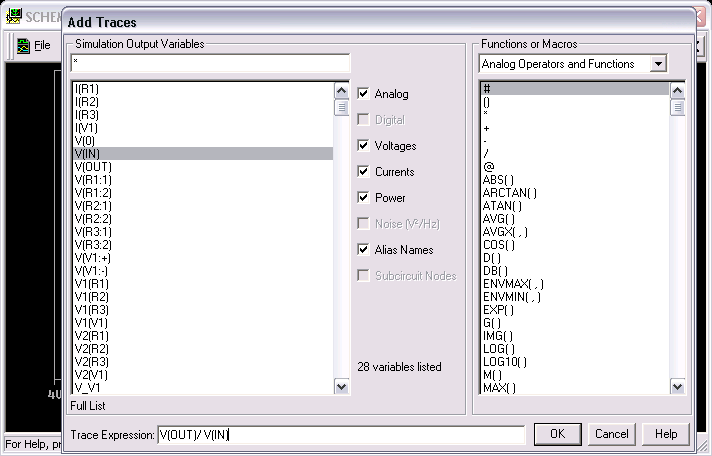Image resolution: width=712 pixels, height=456 pixels.
Task: Select the D( ) derivative function
Action: coord(575,258)
